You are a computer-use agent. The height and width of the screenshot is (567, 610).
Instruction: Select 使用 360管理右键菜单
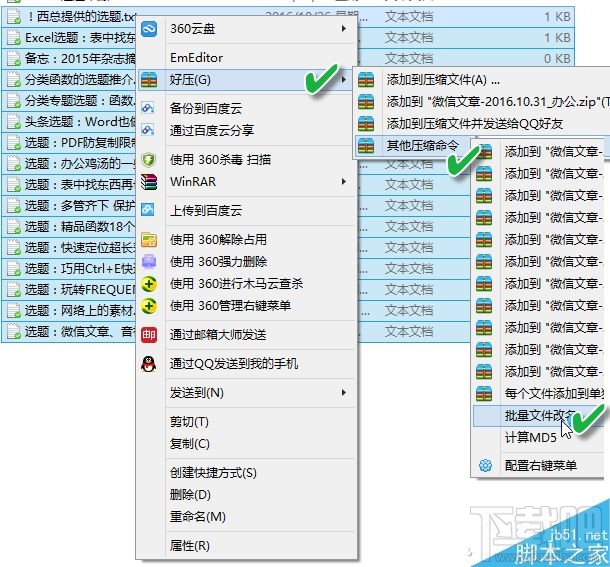pos(230,305)
